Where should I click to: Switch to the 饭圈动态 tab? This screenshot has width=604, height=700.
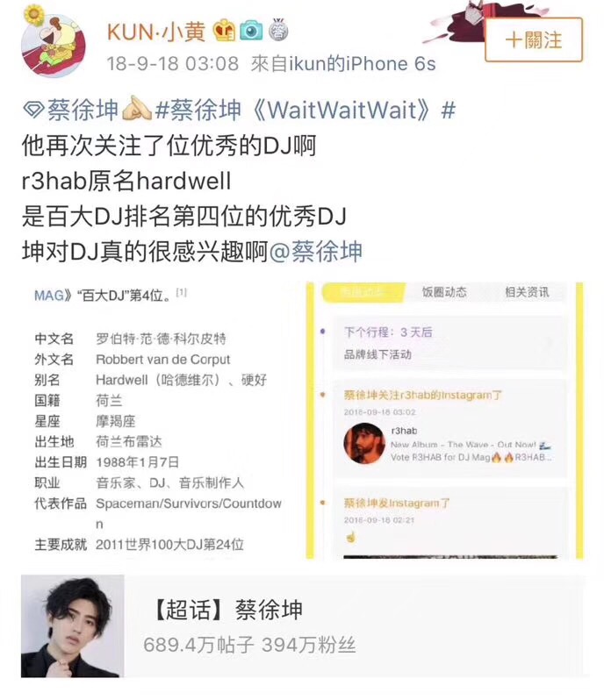tap(444, 292)
